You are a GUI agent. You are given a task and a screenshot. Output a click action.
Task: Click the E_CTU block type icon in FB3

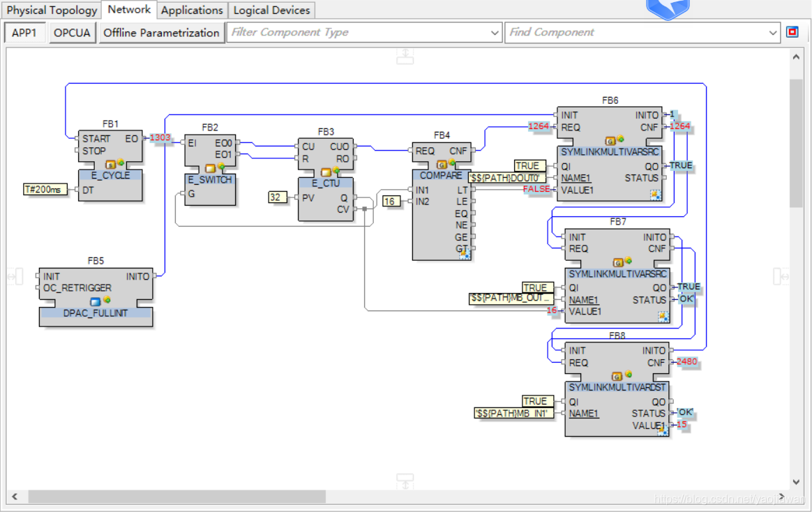click(x=325, y=172)
